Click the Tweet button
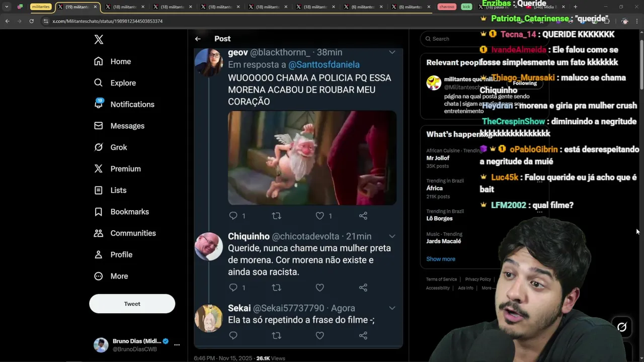This screenshot has height=362, width=644. point(132,304)
